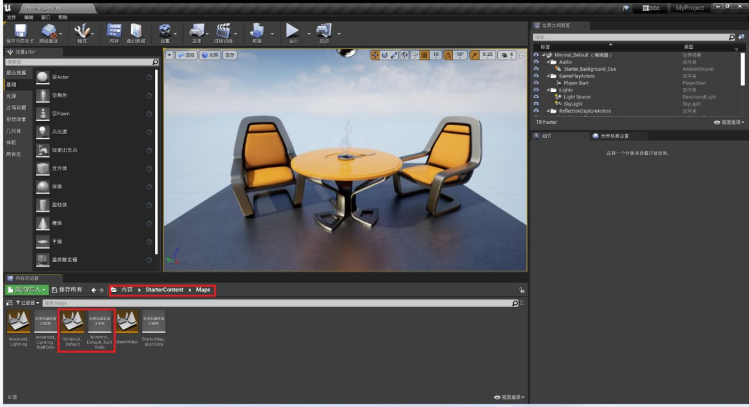Expand the Filters dropdown in Content Browser
Image resolution: width=749 pixels, height=407 pixels.
tap(28, 301)
